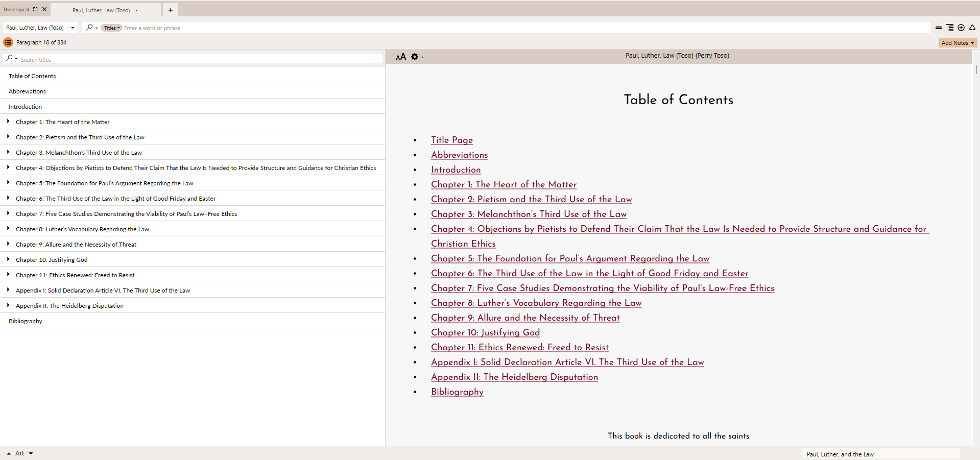Screen dimensions: 980x460
Task: Expand Chapter 1: The Heart of the Matter
Action: [x=8, y=122]
